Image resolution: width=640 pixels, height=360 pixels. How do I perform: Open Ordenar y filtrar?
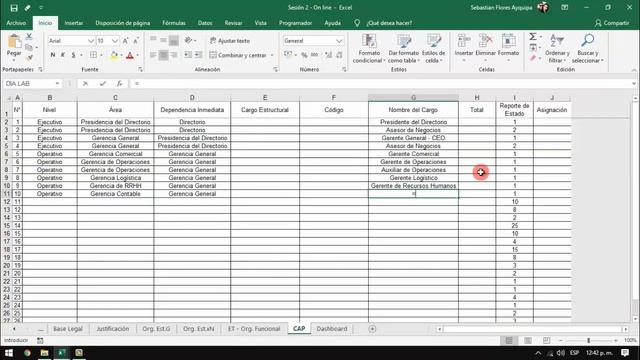click(557, 49)
